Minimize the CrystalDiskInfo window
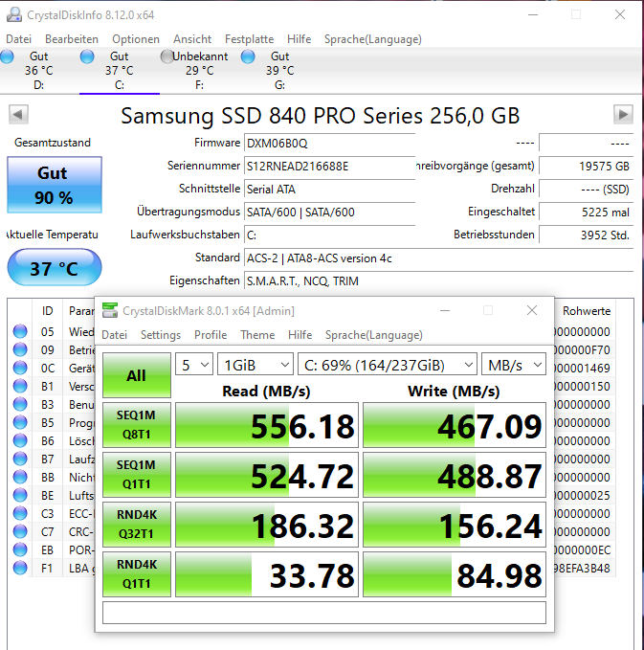Screen dimensions: 644x650 (x=533, y=15)
